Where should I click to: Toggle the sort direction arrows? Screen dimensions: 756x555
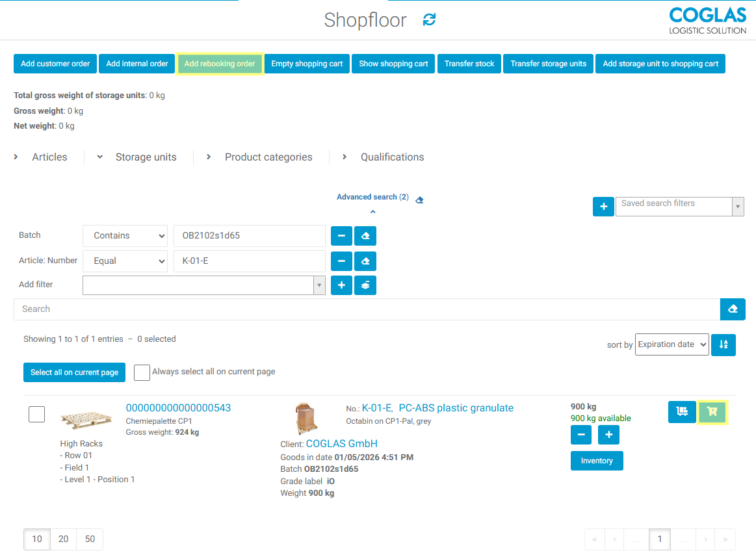point(723,344)
